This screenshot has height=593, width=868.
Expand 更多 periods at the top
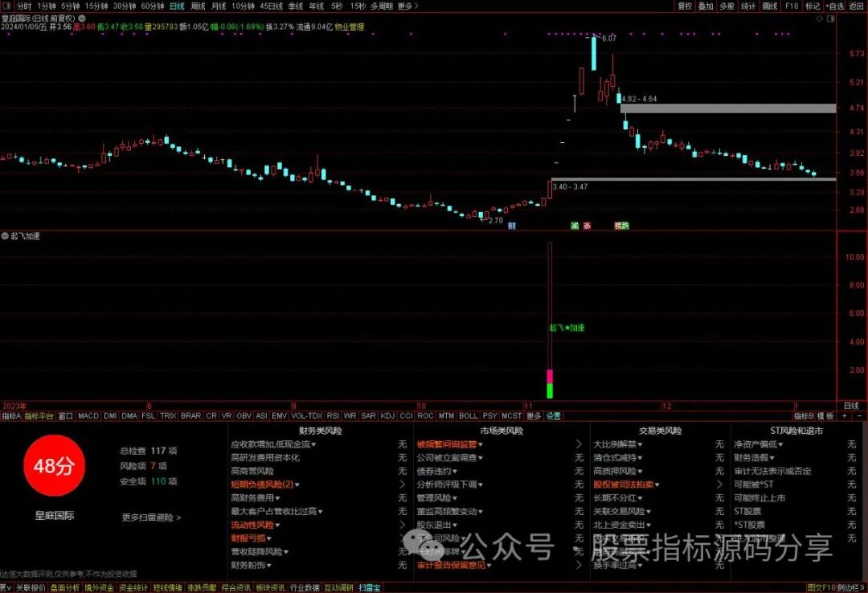[x=407, y=6]
